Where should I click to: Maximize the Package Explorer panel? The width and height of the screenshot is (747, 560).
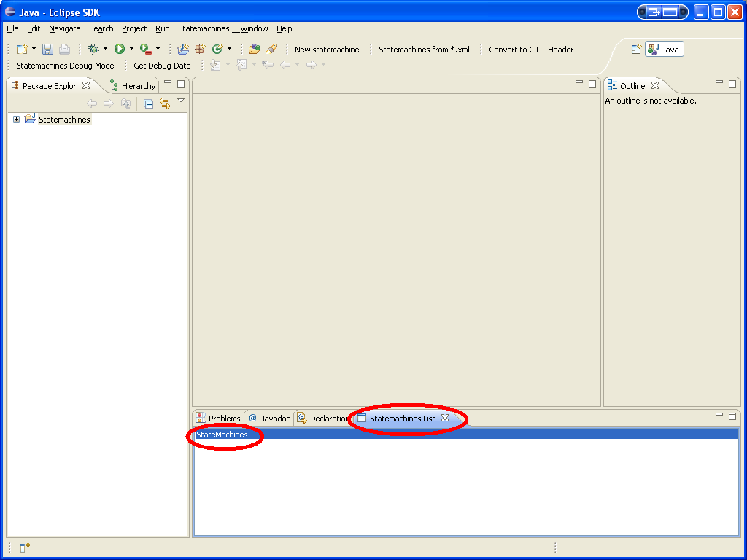pyautogui.click(x=181, y=84)
